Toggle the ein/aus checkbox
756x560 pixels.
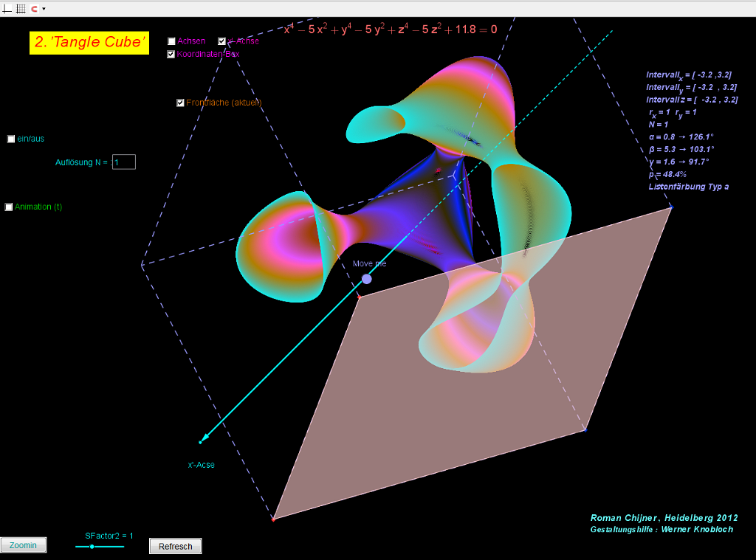(11, 139)
